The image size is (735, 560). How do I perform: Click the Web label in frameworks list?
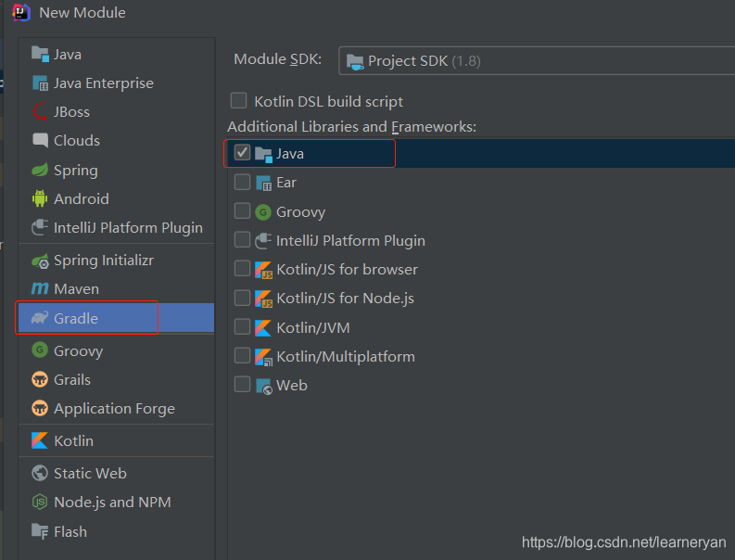point(292,386)
